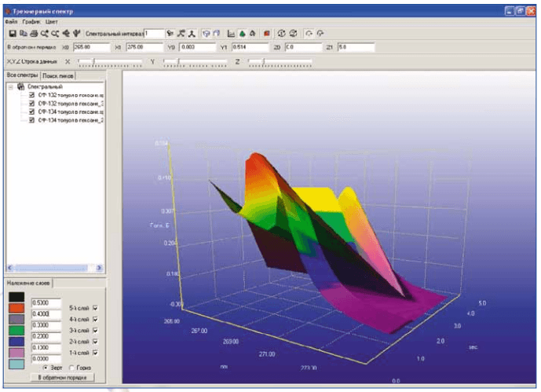The height and width of the screenshot is (392, 541).
Task: Uncheck the first СФ-132 spectrum checkbox
Action: pyautogui.click(x=31, y=95)
